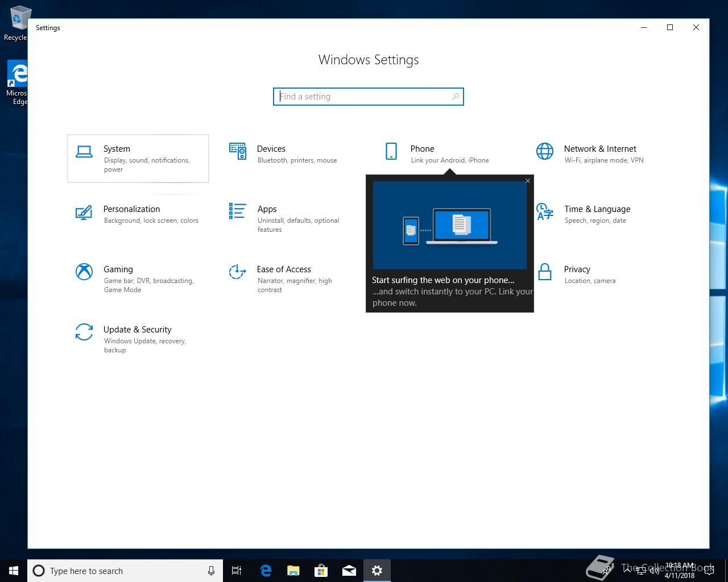Click Time & Language label
The height and width of the screenshot is (582, 728).
coord(597,209)
